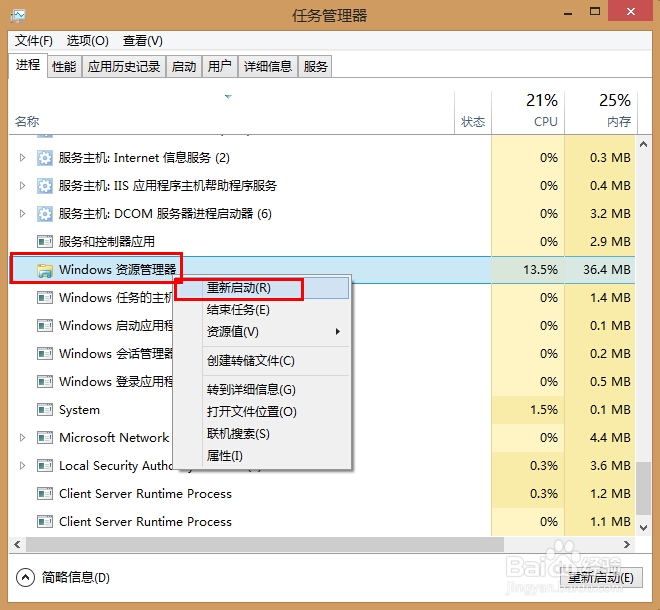Click the 简略信息(D) link
Image resolution: width=660 pixels, height=610 pixels.
tap(76, 577)
